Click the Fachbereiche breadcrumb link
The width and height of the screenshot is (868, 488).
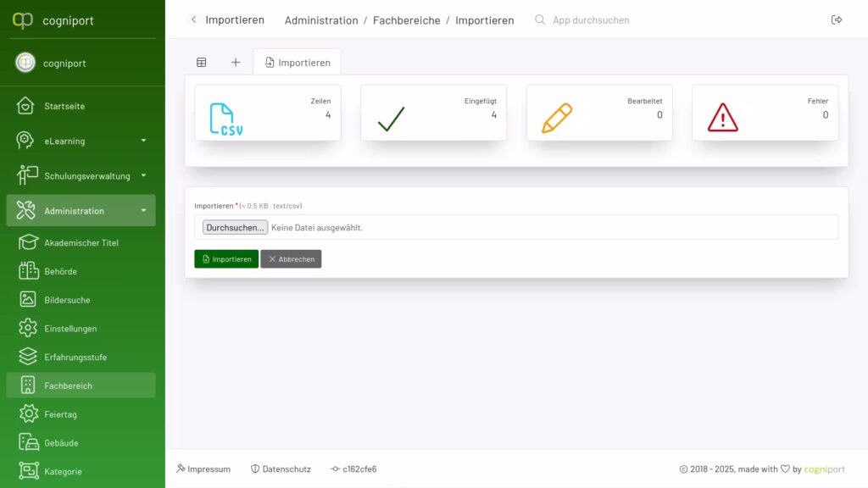pyautogui.click(x=406, y=20)
